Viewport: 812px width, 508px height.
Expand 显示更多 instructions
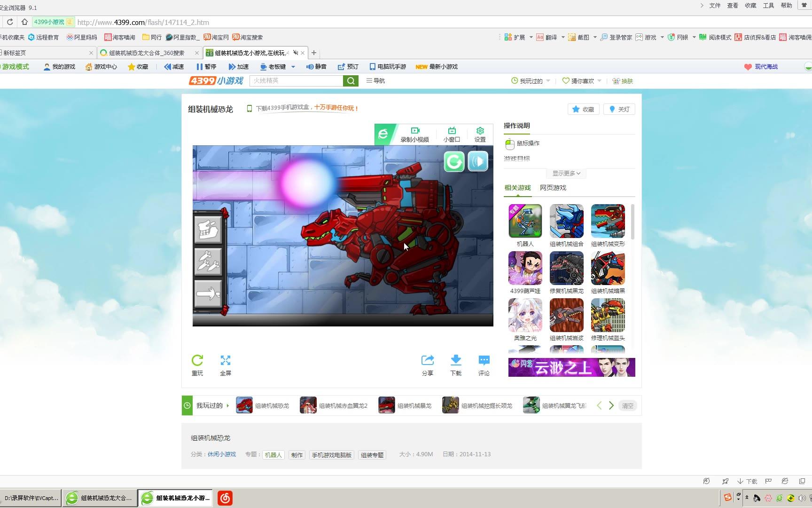[x=566, y=174]
